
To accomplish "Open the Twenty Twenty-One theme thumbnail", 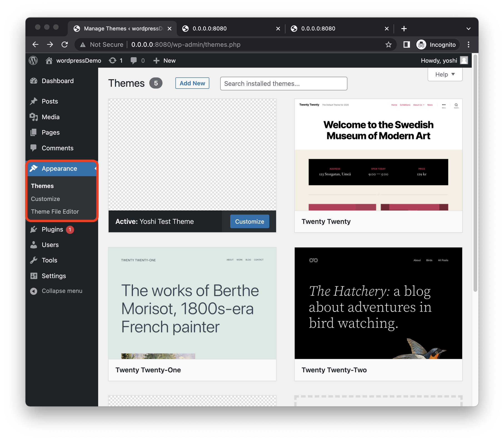I will coord(192,303).
